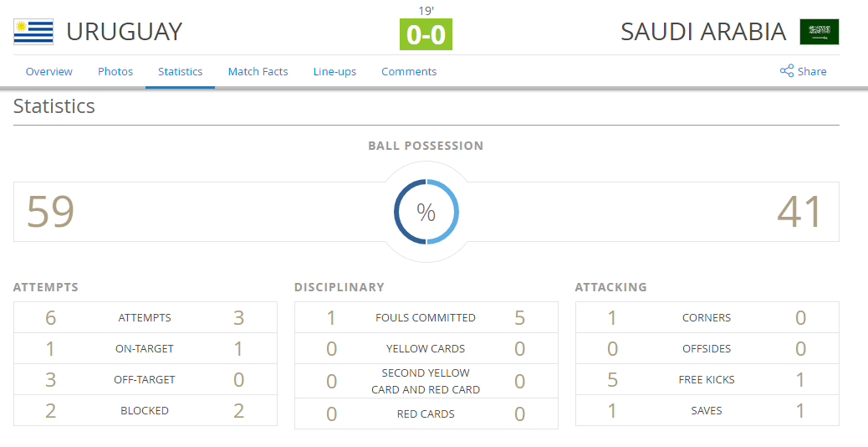View the Comments tab
Image resolution: width=868 pixels, height=447 pixels.
tap(409, 71)
